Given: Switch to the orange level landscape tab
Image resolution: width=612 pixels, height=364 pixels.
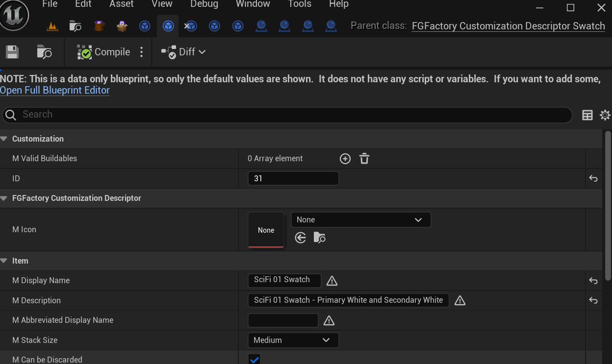Looking at the screenshot, I should click(x=52, y=26).
